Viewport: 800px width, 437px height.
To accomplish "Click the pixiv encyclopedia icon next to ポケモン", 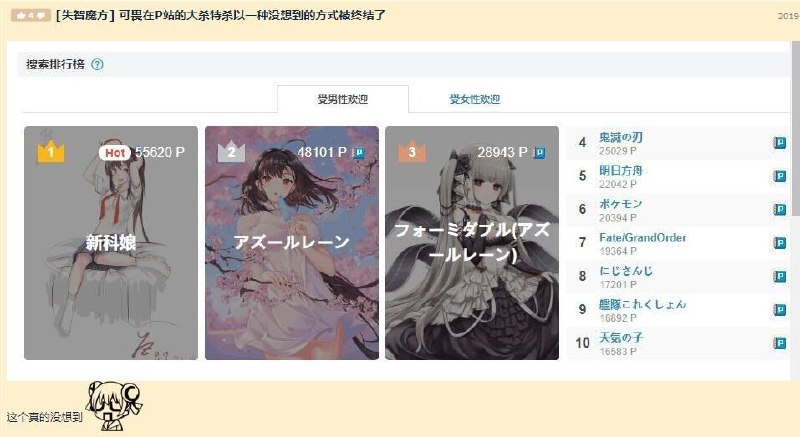I will pos(779,210).
